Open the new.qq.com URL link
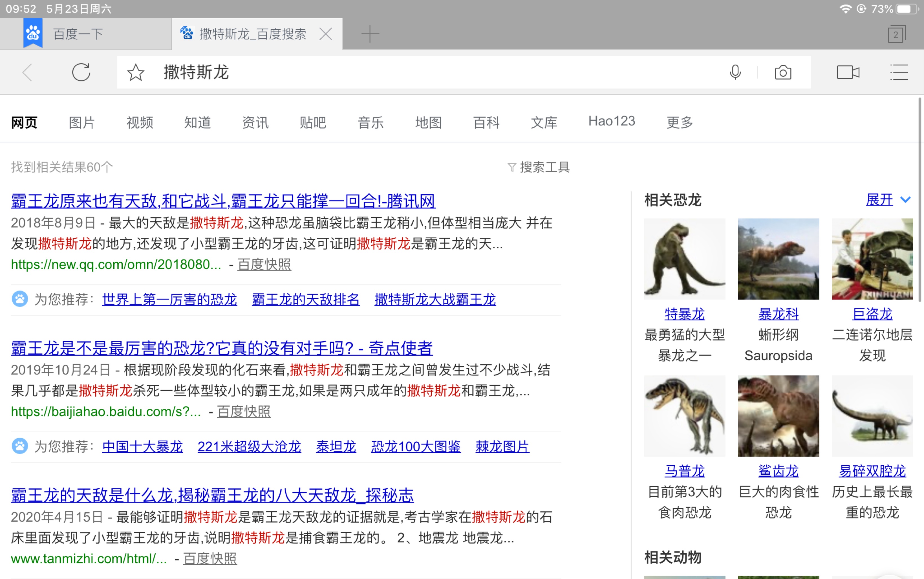Screen dimensions: 924x579 tap(116, 264)
